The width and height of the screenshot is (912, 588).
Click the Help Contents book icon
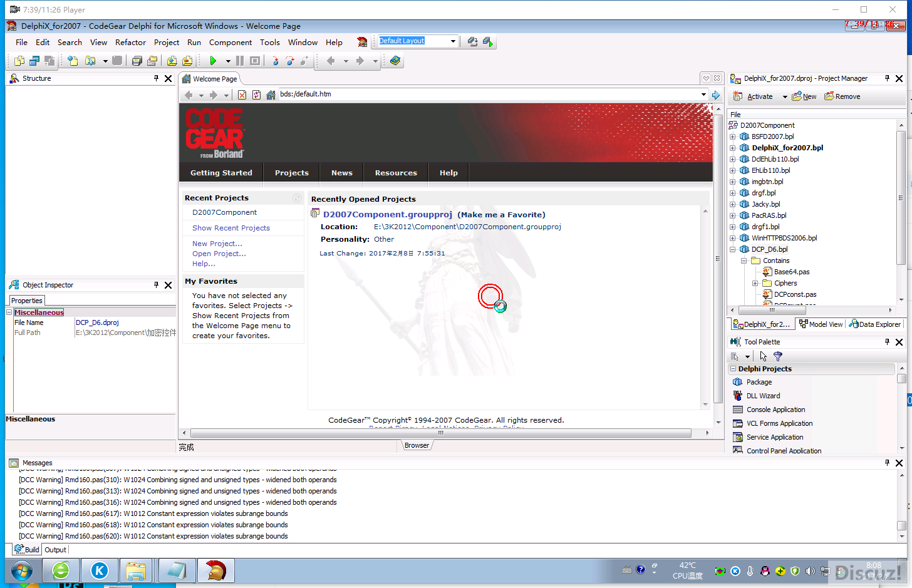[x=395, y=61]
